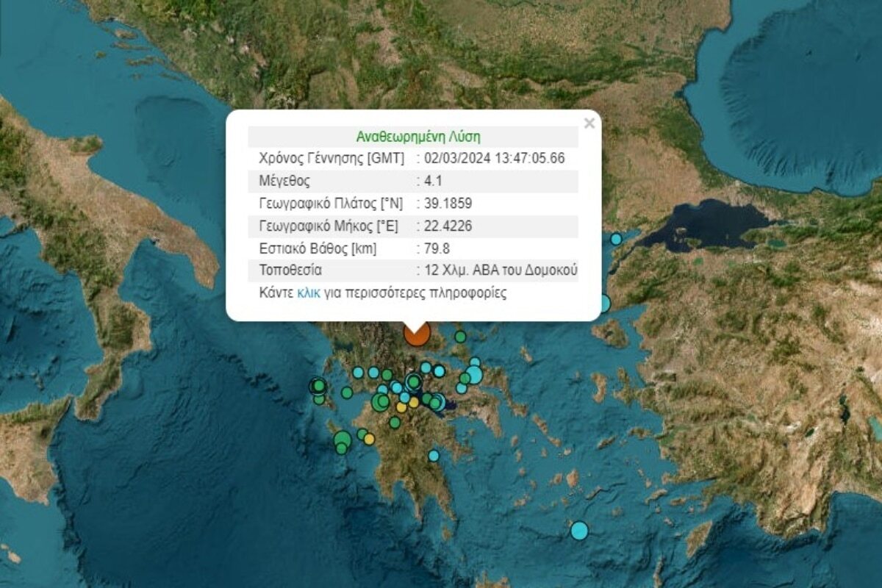
Task: Close the earthquake info popup
Action: [589, 123]
